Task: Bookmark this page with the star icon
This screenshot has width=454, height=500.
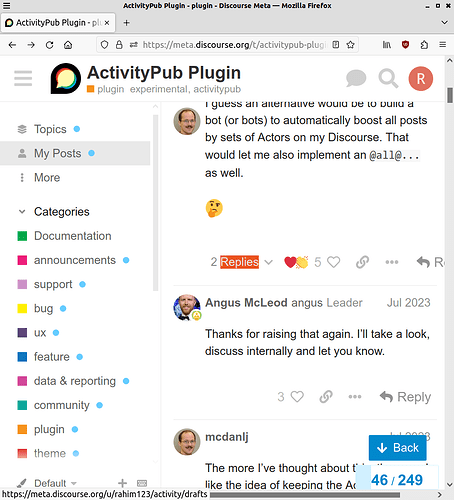Action: click(x=350, y=45)
